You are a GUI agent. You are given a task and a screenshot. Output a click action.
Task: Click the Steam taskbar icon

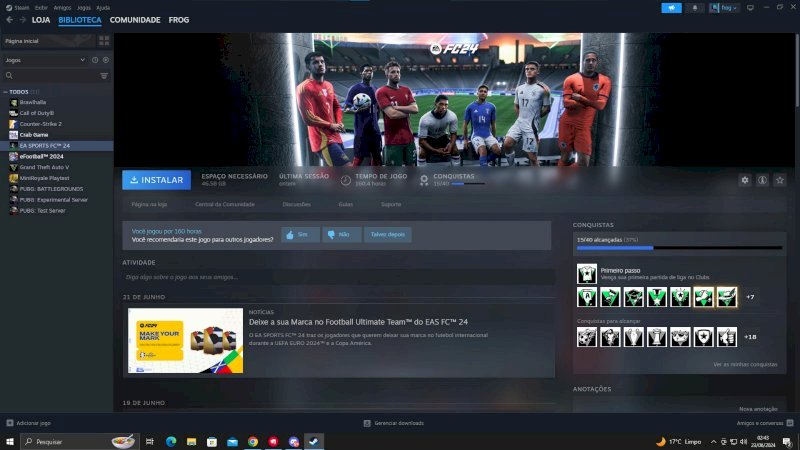point(314,441)
